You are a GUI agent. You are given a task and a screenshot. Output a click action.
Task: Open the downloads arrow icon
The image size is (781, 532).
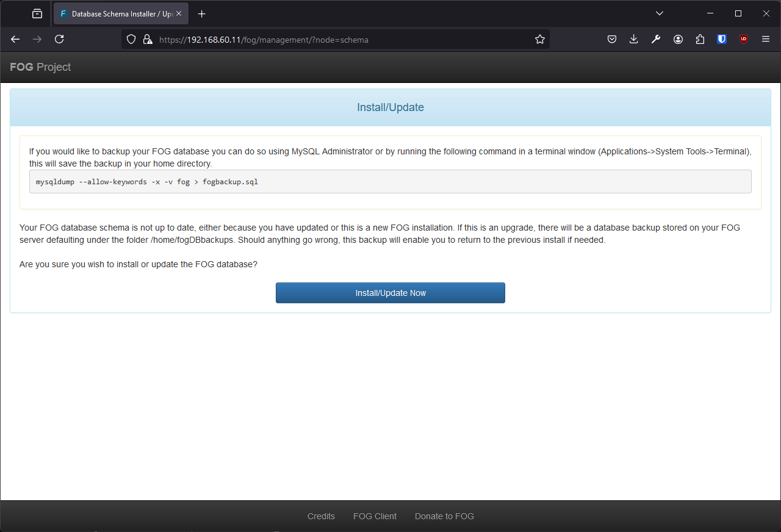[634, 39]
